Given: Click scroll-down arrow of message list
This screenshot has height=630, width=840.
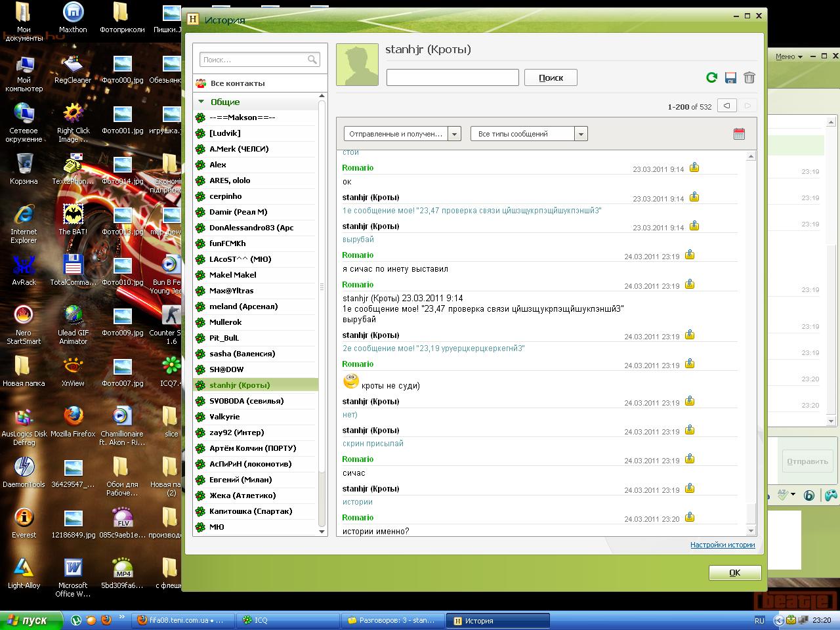Looking at the screenshot, I should point(751,530).
